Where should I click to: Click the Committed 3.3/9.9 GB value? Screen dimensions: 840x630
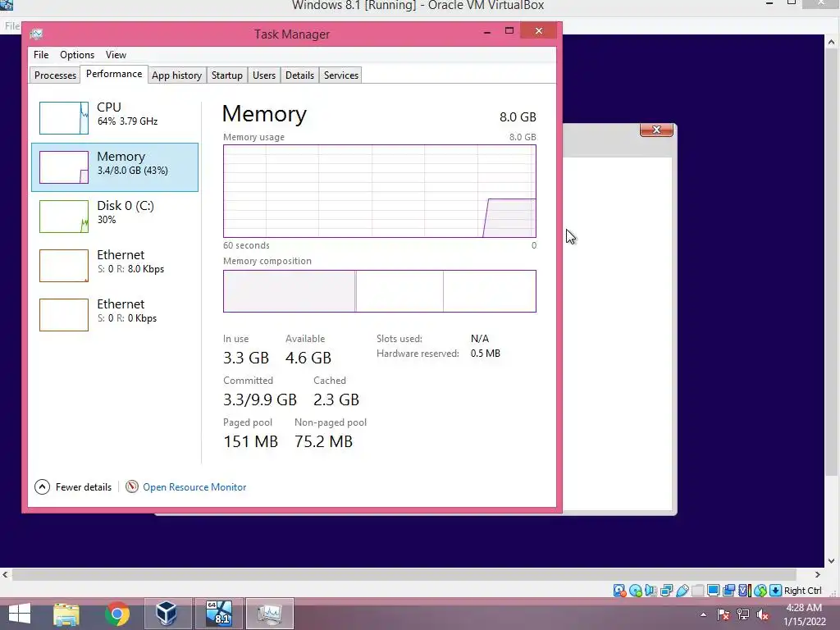pyautogui.click(x=260, y=399)
